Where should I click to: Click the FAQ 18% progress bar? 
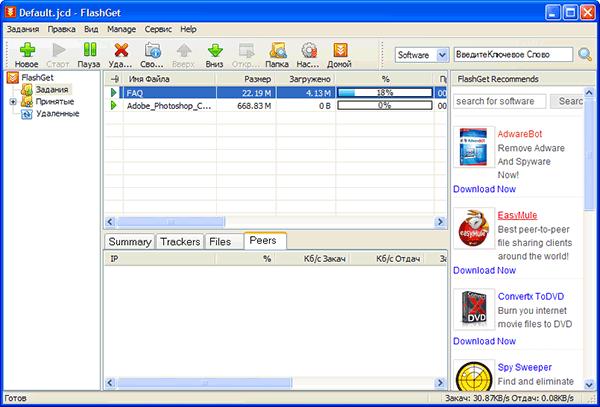tap(385, 93)
